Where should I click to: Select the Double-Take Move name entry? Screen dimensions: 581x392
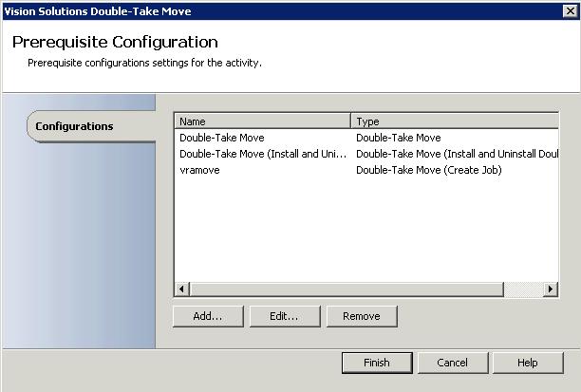222,138
